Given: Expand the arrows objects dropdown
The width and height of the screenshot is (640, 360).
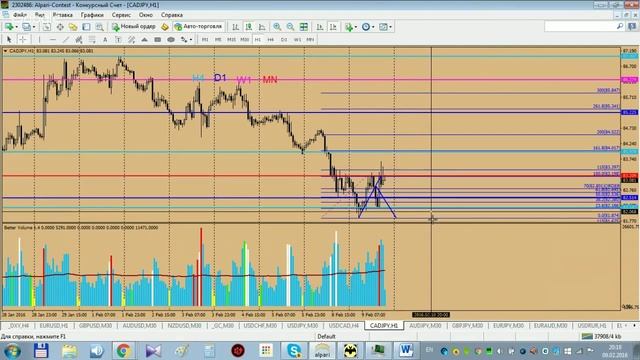Looking at the screenshot, I should [x=191, y=40].
